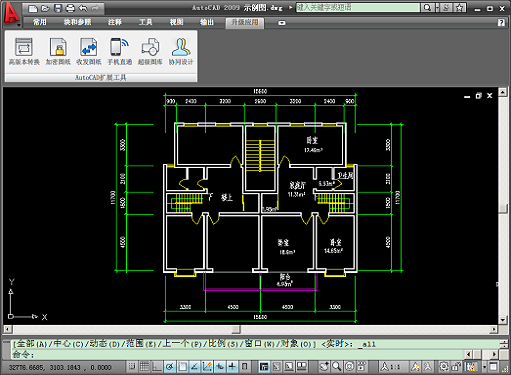This screenshot has height=375, width=511.
Task: Open the SteeringWheels icon in status bar
Action: pyautogui.click(x=349, y=367)
